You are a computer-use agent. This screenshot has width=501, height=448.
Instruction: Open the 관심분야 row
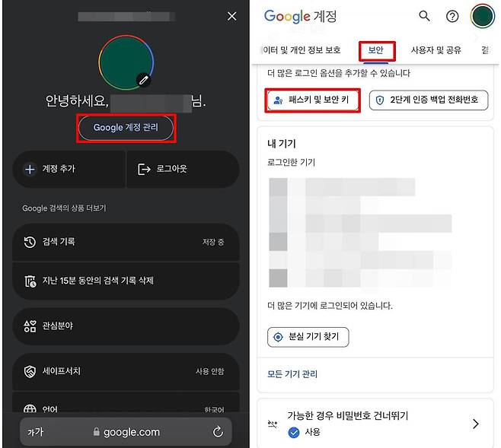126,326
